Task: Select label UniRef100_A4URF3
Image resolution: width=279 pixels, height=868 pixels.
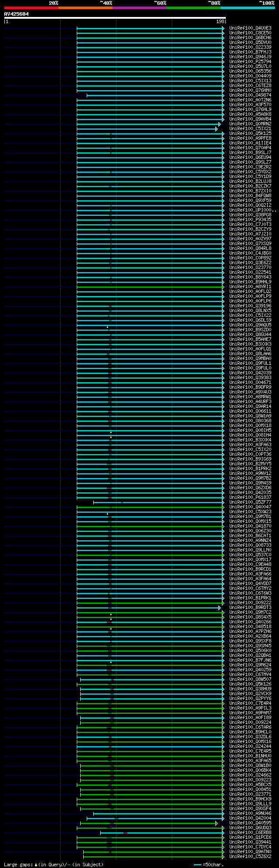Action: click(x=250, y=402)
